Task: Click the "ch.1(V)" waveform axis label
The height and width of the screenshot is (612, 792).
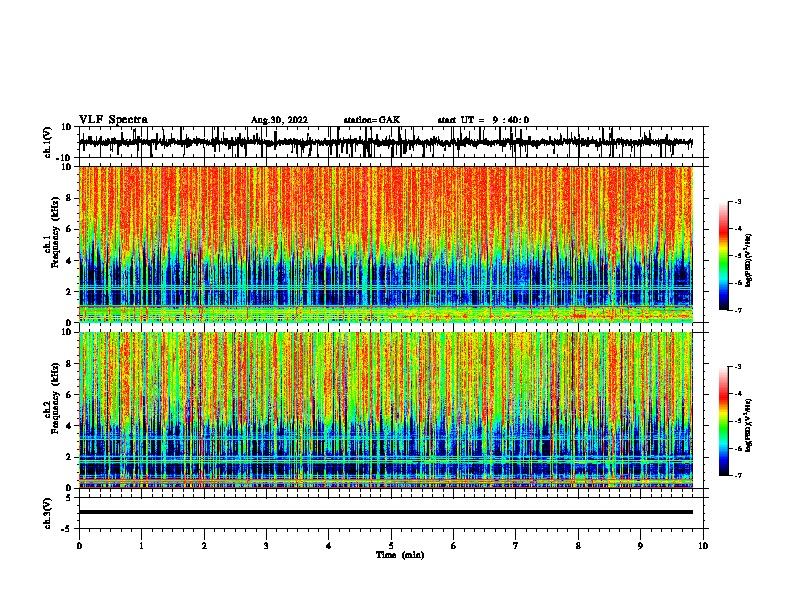Action: click(x=48, y=142)
